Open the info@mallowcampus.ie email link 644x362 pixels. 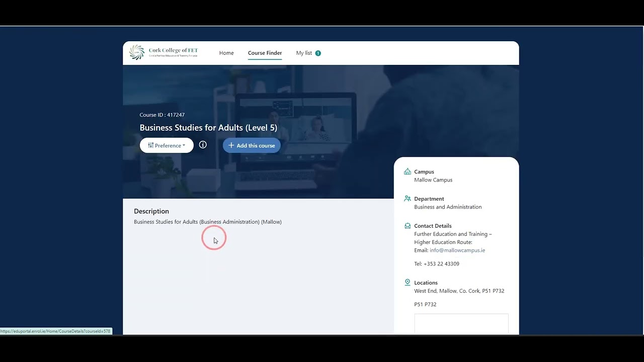tap(457, 250)
